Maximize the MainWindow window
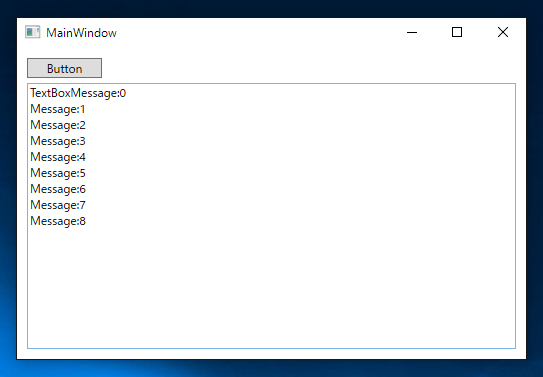 point(457,33)
